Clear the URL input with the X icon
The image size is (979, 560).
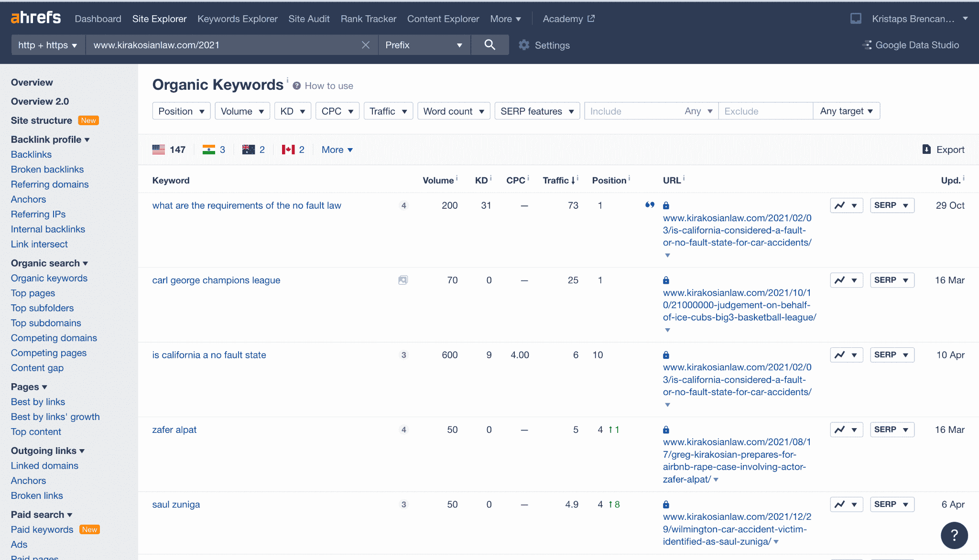(x=366, y=45)
